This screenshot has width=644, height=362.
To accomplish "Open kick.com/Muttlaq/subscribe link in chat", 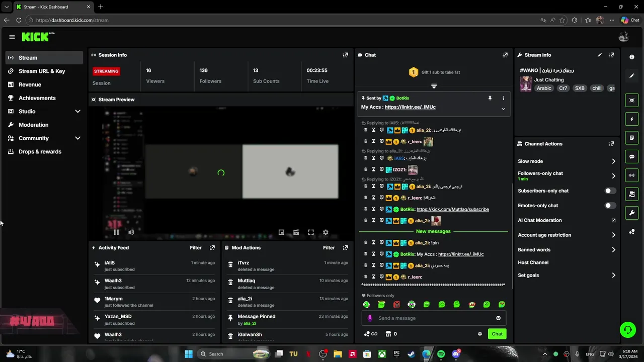I will click(452, 209).
